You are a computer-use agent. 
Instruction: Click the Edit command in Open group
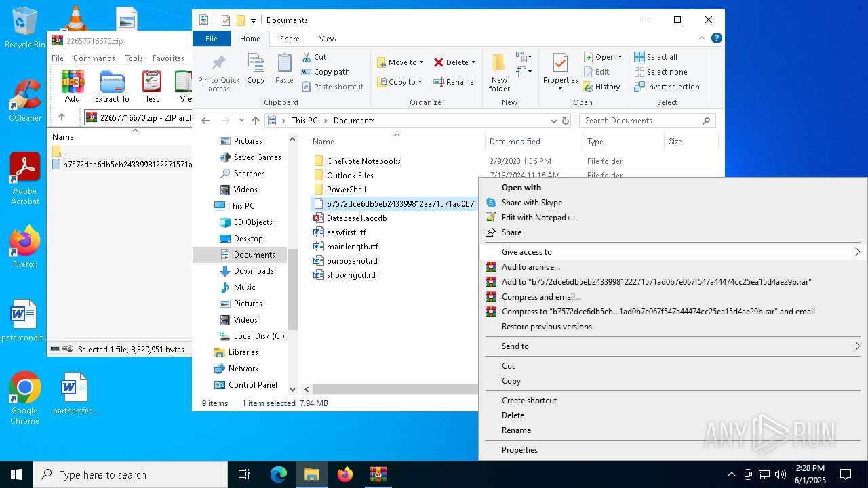(596, 72)
